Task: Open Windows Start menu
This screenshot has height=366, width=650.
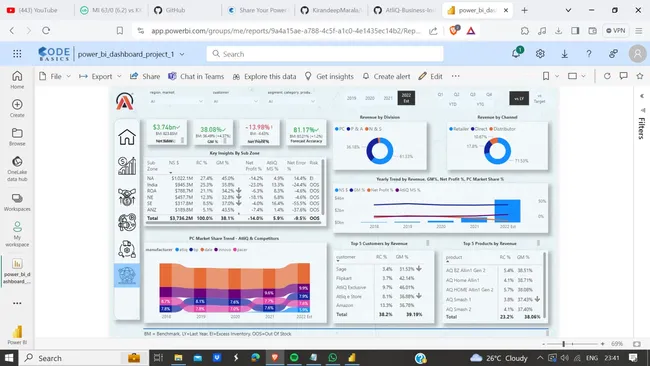Action: pos(9,358)
